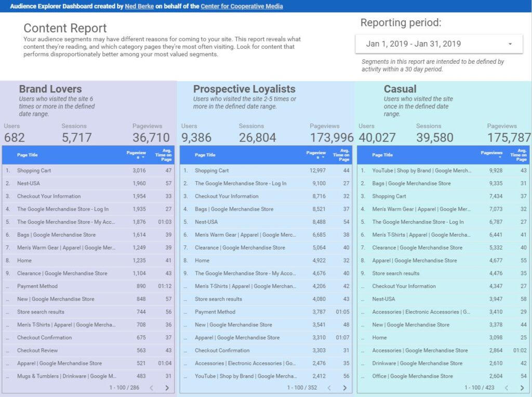Open the reporting period date range dropdown
532x397 pixels.
coord(438,44)
